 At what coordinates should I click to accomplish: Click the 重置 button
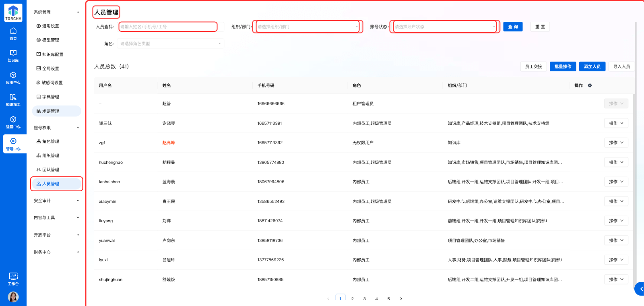click(540, 27)
